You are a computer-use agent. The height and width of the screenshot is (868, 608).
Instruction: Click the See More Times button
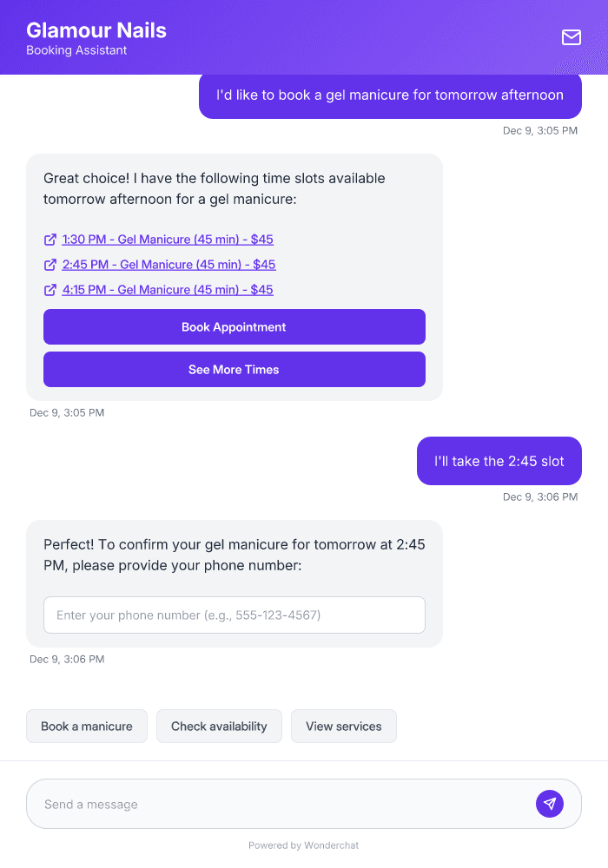click(235, 369)
